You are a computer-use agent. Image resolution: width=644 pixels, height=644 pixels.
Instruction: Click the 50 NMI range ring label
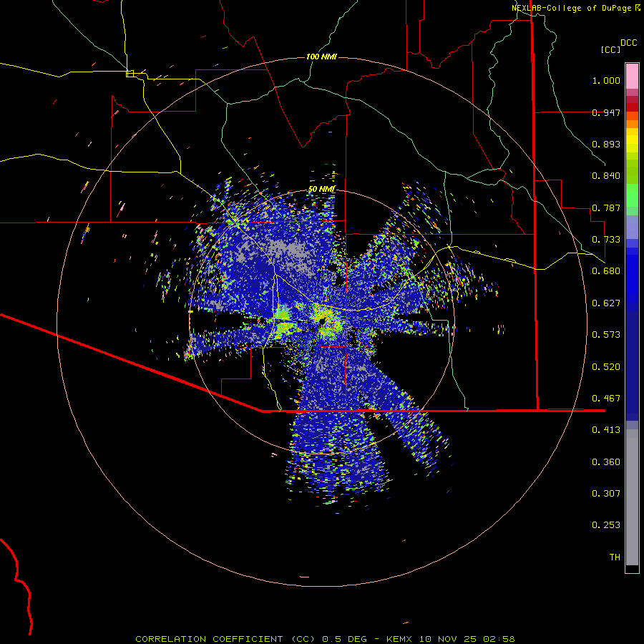pyautogui.click(x=321, y=189)
